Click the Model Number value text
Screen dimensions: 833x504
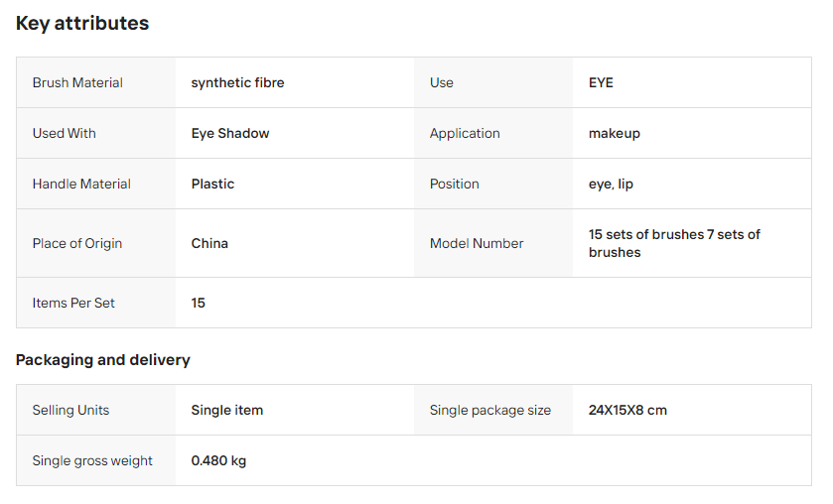[674, 243]
